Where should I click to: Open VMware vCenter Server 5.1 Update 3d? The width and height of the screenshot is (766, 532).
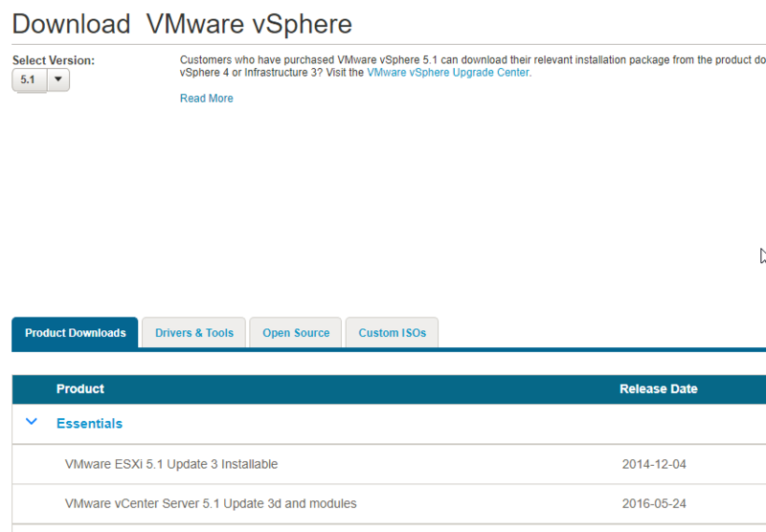211,503
